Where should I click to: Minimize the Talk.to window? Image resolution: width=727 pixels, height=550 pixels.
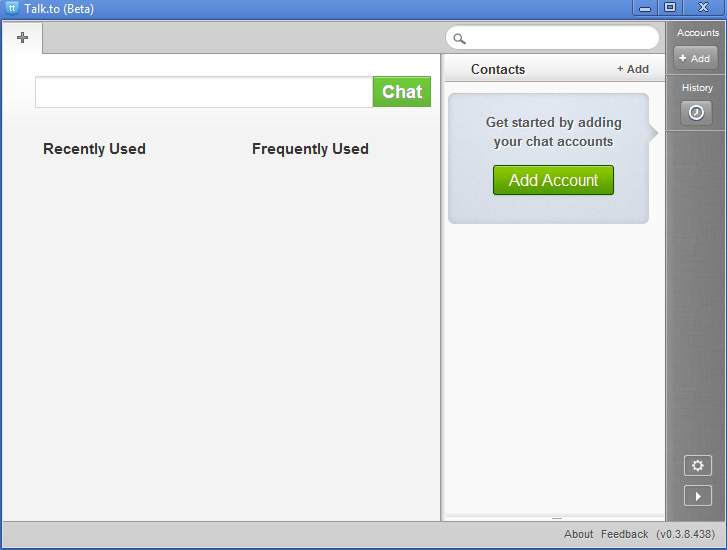pyautogui.click(x=645, y=7)
